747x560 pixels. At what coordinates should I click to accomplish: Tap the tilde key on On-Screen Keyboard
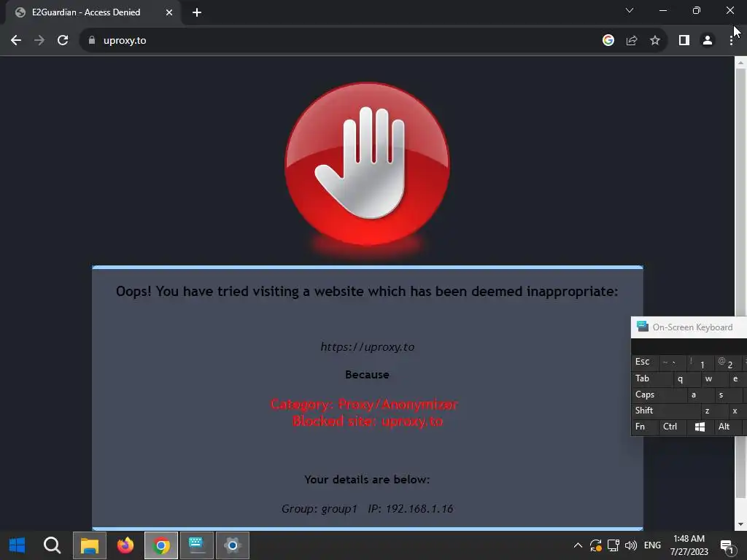click(672, 362)
